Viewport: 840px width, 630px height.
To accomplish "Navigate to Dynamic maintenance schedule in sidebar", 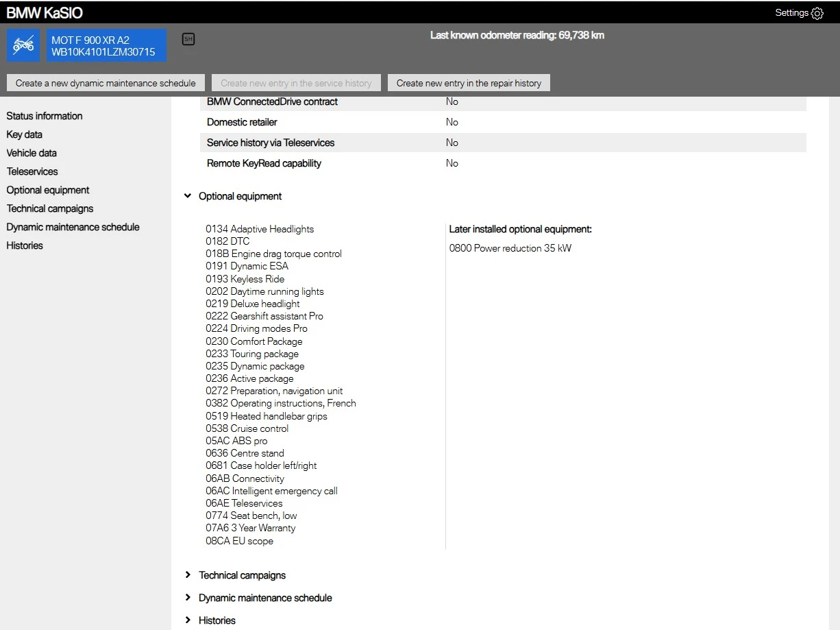I will click(x=73, y=227).
